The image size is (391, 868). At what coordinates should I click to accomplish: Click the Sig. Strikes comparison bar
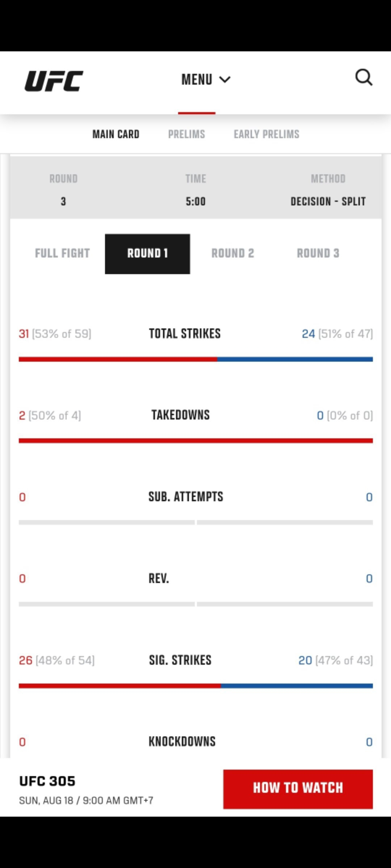click(x=195, y=686)
